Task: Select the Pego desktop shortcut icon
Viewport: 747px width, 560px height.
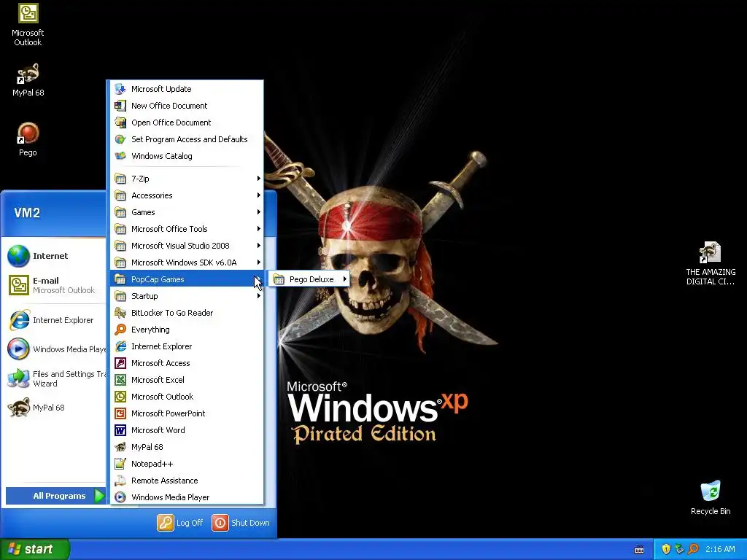Action: pos(28,133)
